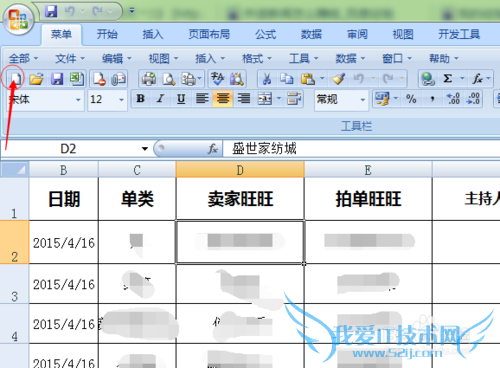Screen dimensions: 500x368
Task: Click the Cut scissors icon
Action: [x=266, y=79]
